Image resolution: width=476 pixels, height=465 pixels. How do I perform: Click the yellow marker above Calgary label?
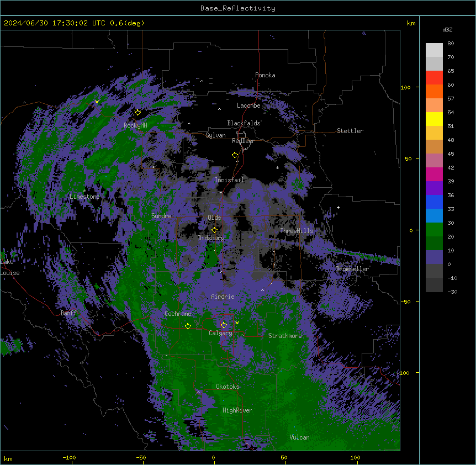click(x=224, y=325)
